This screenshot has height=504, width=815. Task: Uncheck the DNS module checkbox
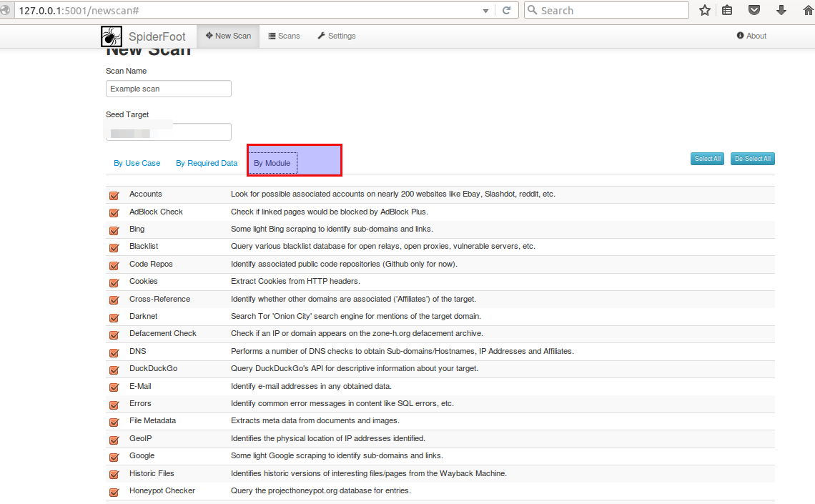(x=114, y=352)
